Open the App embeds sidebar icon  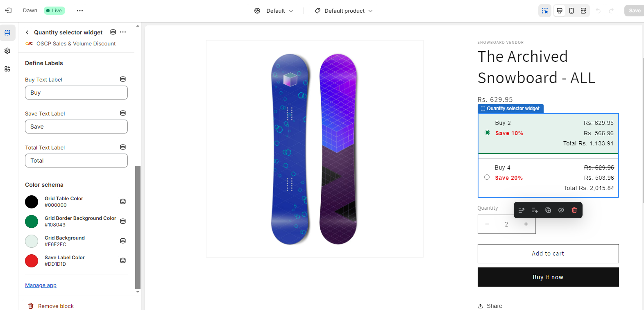point(7,69)
